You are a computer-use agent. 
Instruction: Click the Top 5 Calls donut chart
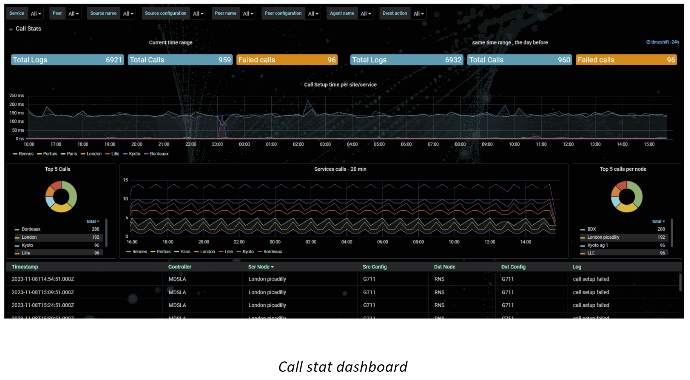[x=61, y=197]
